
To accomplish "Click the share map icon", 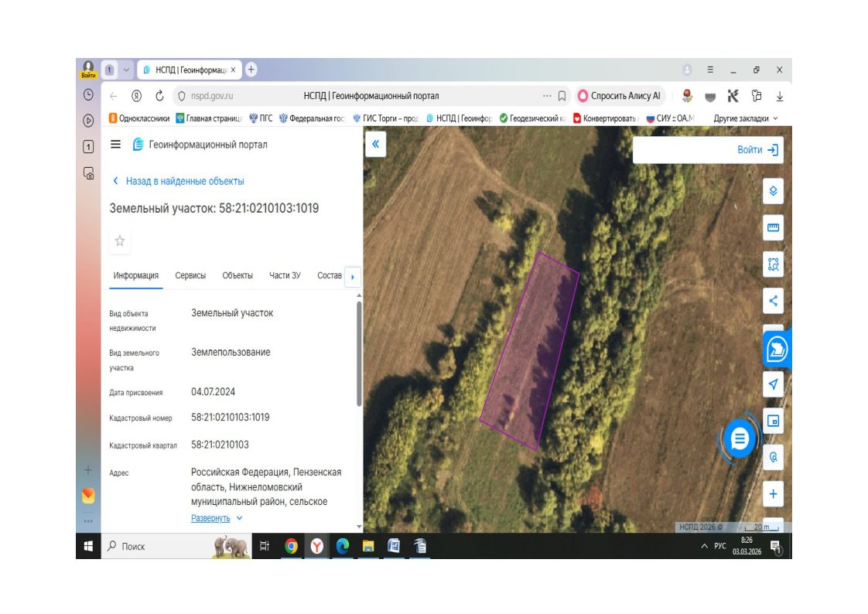I will coord(773,301).
